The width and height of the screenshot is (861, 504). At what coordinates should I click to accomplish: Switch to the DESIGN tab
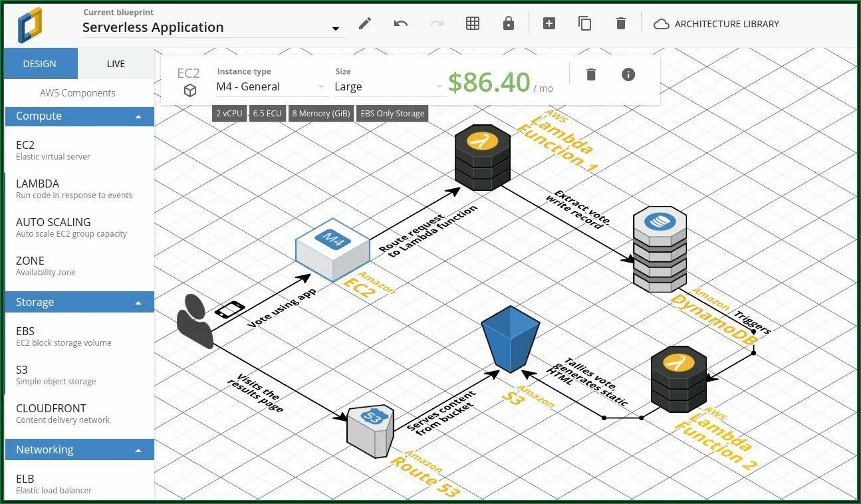[40, 64]
